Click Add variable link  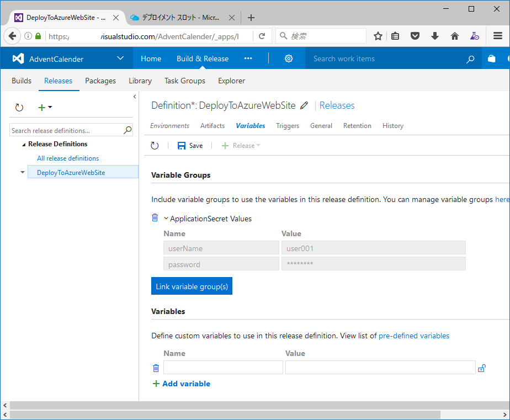point(182,384)
